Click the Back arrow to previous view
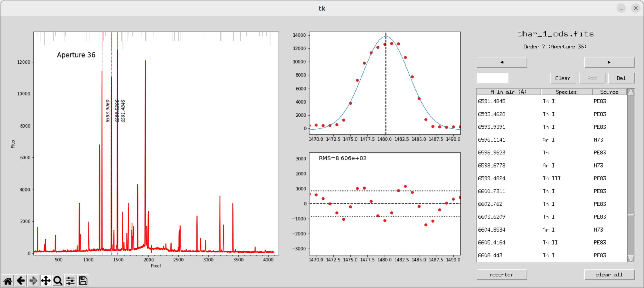Viewport: 644px width, 288px height. click(21, 281)
